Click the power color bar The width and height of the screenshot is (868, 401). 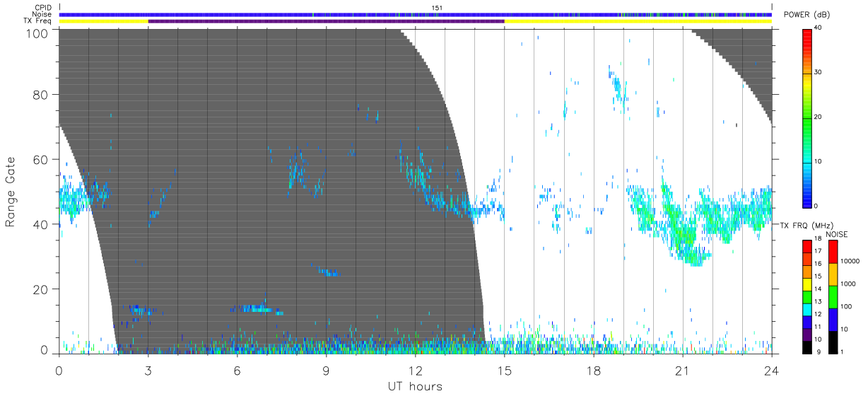pos(807,117)
